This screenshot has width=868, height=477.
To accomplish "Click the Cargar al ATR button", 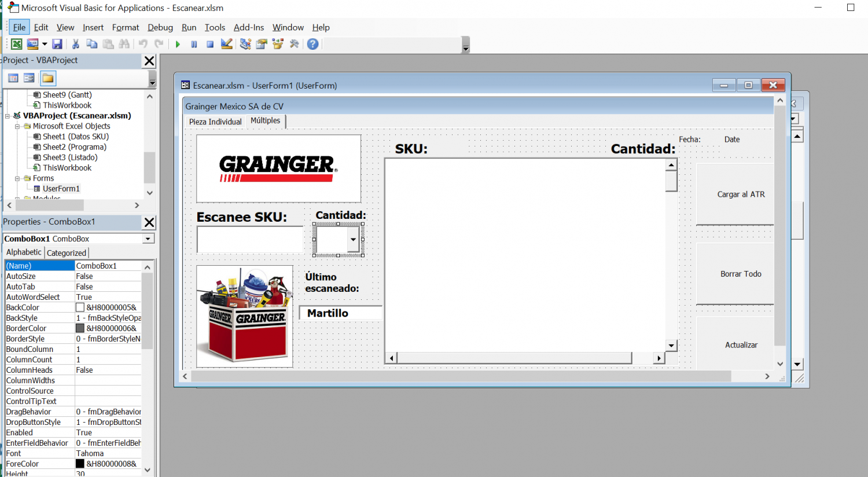I will 735,195.
